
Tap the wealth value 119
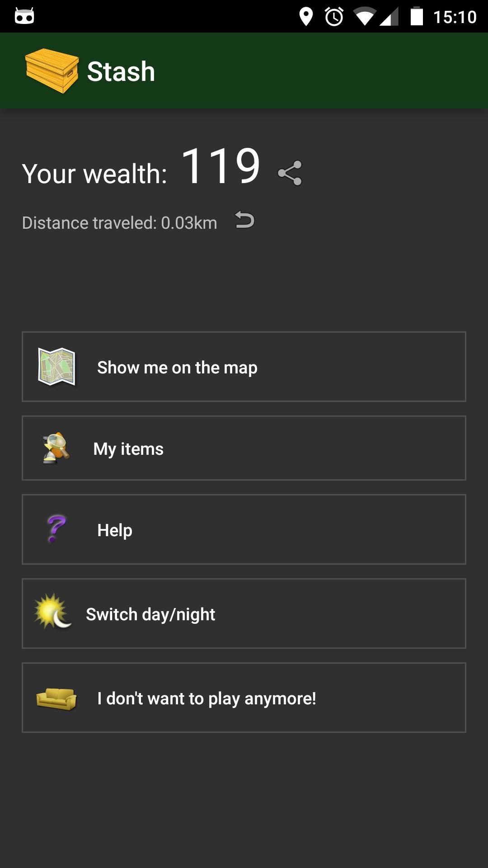tap(221, 167)
